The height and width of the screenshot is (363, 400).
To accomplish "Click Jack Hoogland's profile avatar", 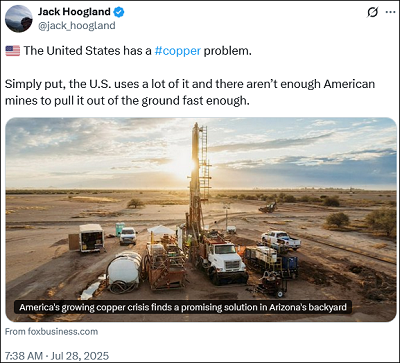I will (19, 19).
